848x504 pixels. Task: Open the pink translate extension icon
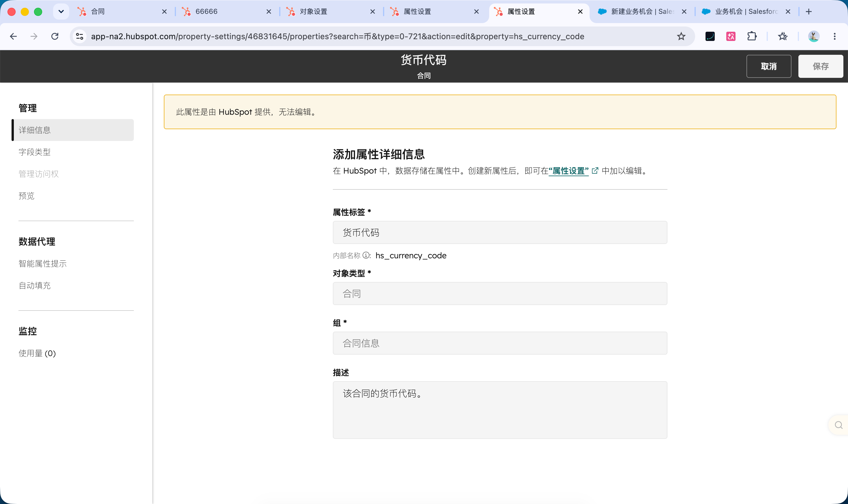click(x=731, y=36)
